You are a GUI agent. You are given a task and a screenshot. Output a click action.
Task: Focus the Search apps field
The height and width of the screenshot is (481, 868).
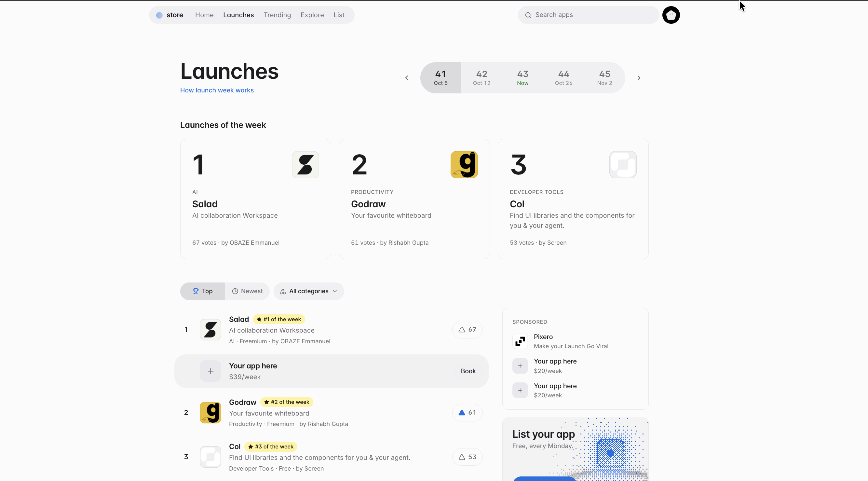588,15
